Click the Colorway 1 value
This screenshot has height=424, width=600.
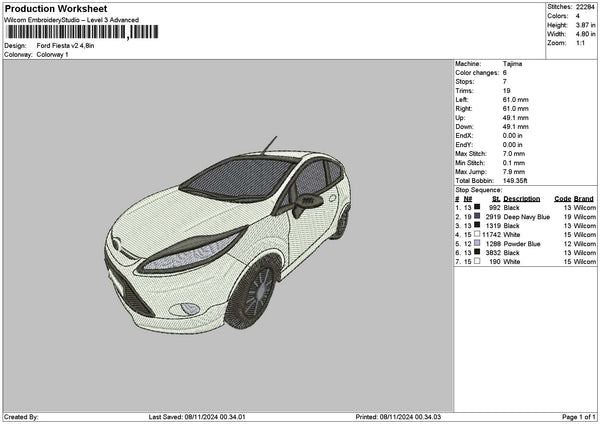pyautogui.click(x=52, y=55)
